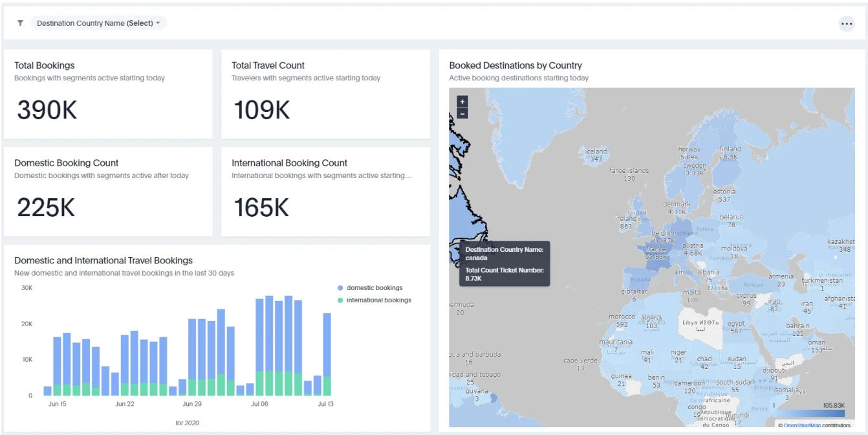Toggle domestic bookings legend entry
868x435 pixels.
pyautogui.click(x=370, y=288)
